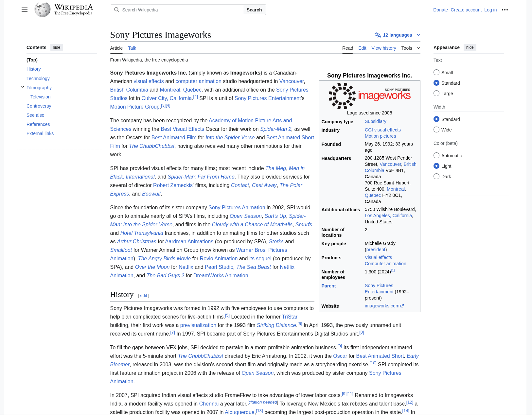532x415 pixels.
Task: Go to Television subsection in contents
Action: click(x=41, y=97)
